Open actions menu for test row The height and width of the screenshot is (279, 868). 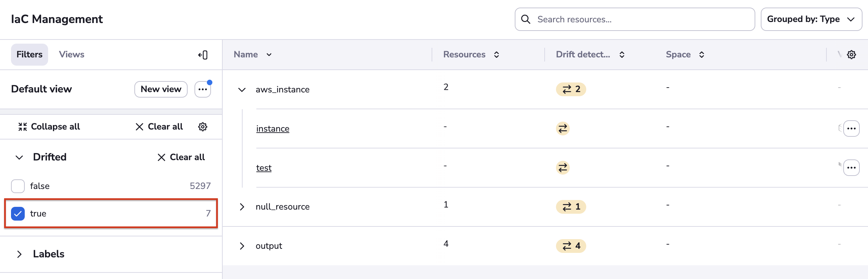click(x=851, y=168)
